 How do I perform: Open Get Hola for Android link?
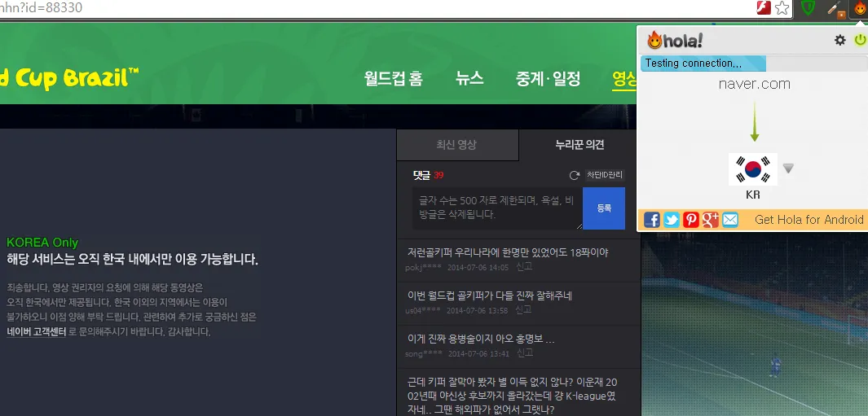(809, 220)
